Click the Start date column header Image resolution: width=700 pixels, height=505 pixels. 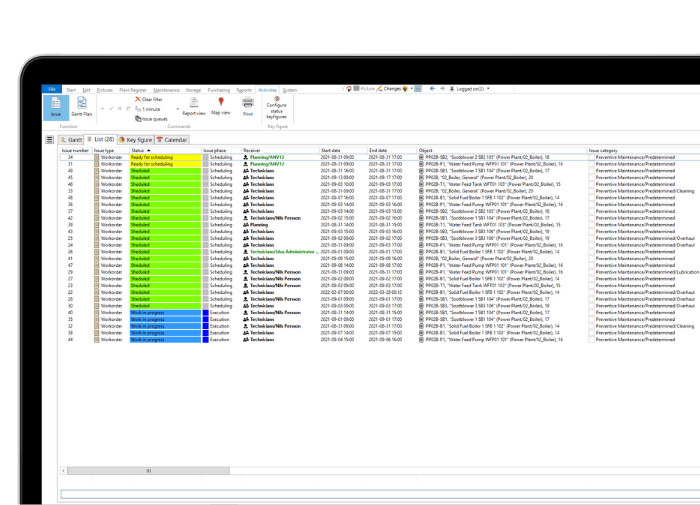[343, 150]
